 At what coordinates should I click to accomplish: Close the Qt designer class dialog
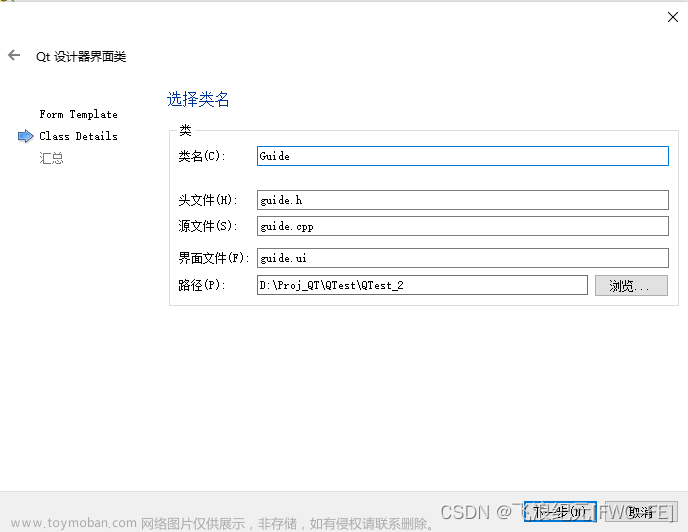(673, 17)
